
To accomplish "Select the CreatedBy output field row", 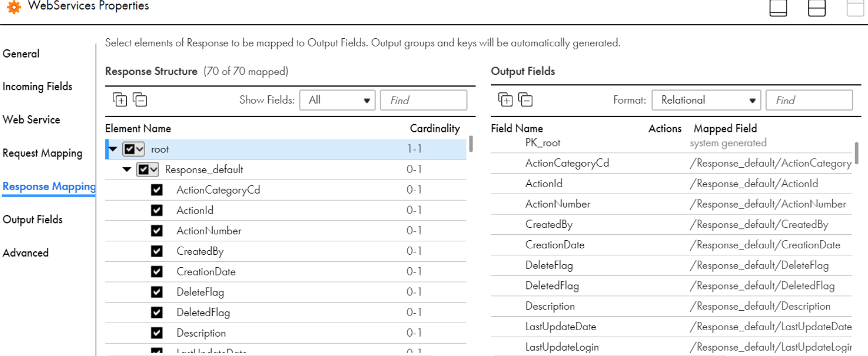I will [671, 224].
